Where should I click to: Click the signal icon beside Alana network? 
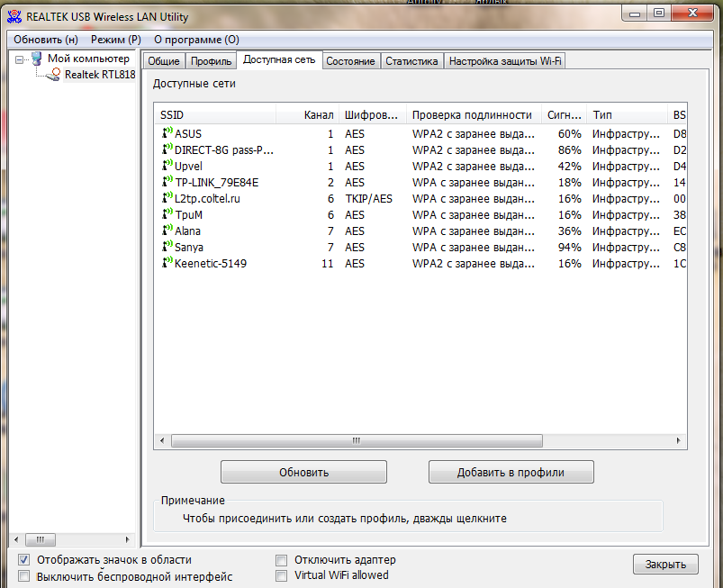[167, 230]
